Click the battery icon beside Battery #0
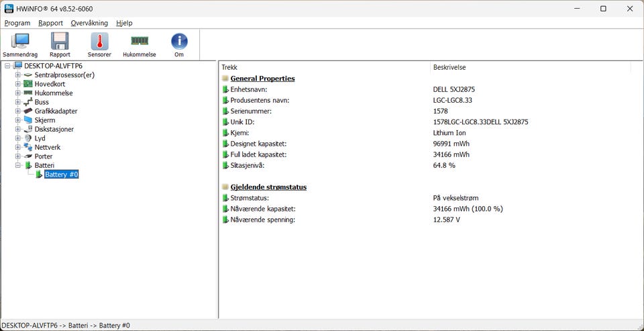The image size is (644, 331). point(39,175)
